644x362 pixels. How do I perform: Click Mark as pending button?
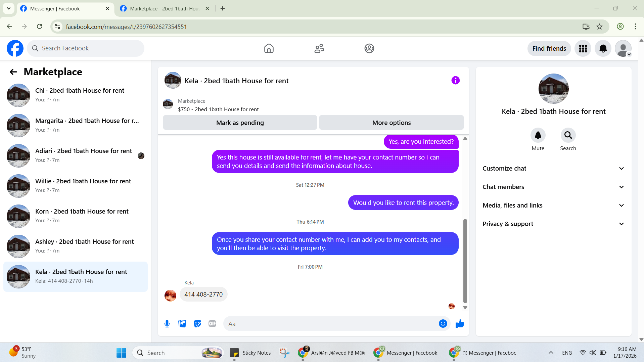pyautogui.click(x=240, y=123)
